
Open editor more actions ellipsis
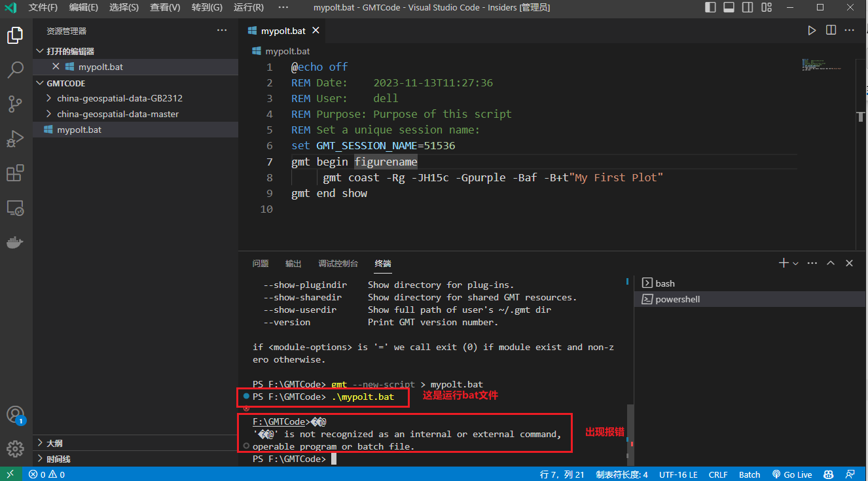pyautogui.click(x=850, y=30)
